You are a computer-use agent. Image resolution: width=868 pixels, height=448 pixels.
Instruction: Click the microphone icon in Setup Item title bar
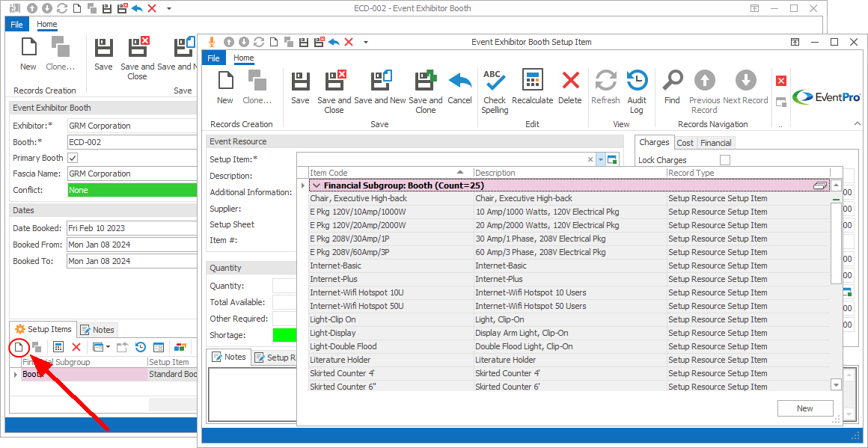[212, 42]
